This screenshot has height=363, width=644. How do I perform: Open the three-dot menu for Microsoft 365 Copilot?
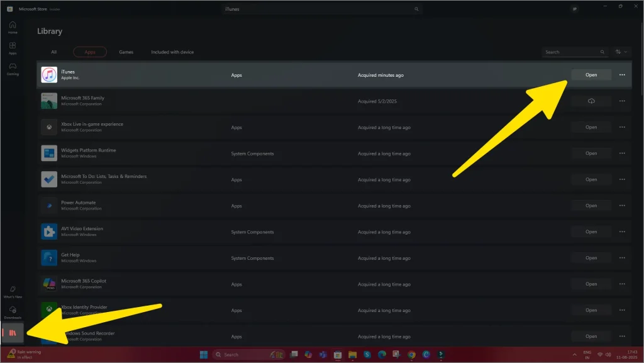pyautogui.click(x=621, y=284)
